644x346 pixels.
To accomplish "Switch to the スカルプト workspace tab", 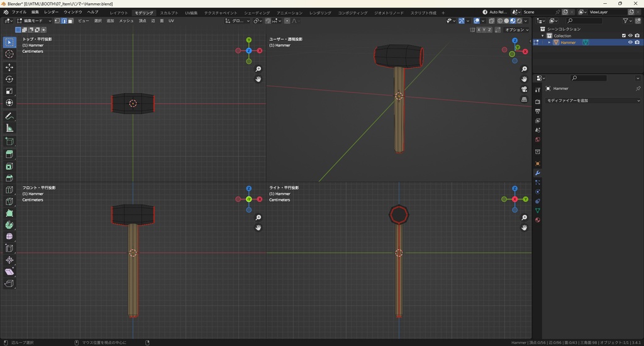I will click(x=169, y=13).
